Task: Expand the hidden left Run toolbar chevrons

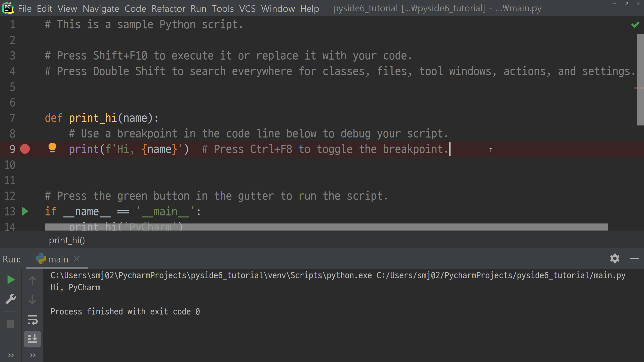Action: pyautogui.click(x=11, y=355)
